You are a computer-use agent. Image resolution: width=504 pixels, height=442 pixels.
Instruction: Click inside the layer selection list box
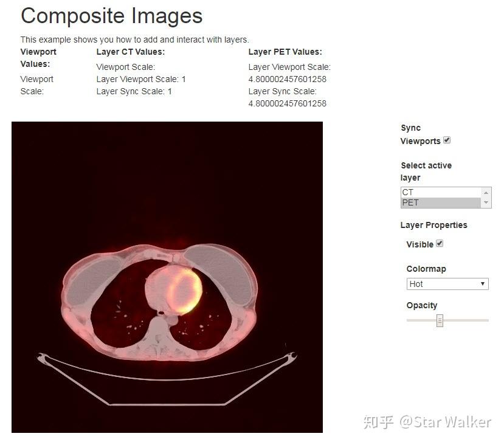click(x=438, y=197)
